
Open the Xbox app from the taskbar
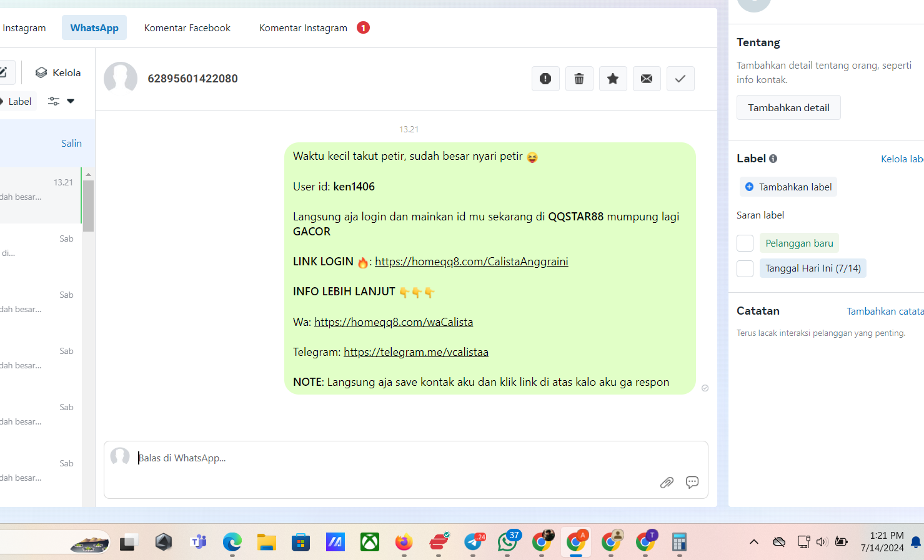click(x=370, y=542)
